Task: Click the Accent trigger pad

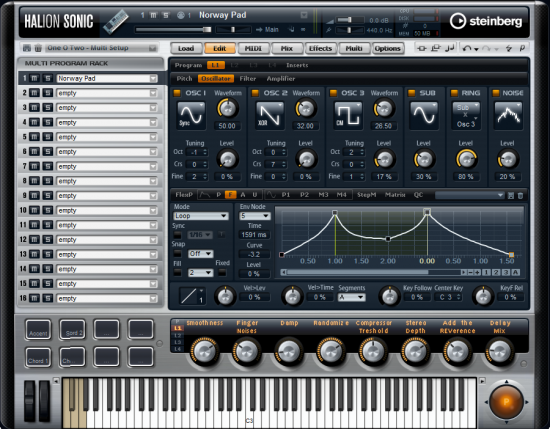Action: [x=38, y=329]
